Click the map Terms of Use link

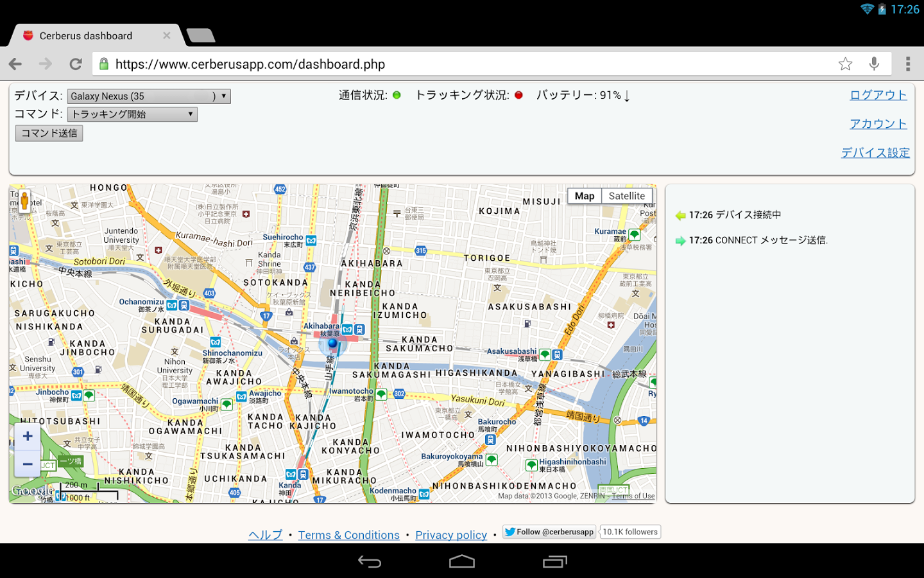pyautogui.click(x=633, y=496)
